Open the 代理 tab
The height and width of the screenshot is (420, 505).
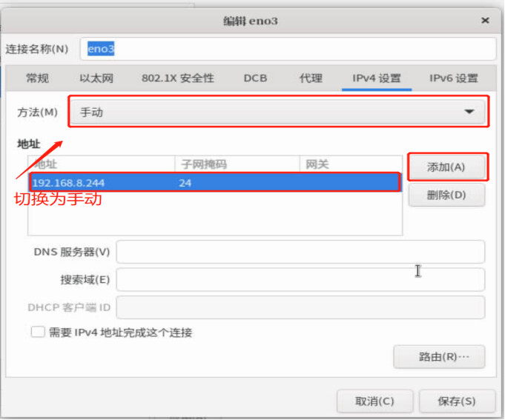click(311, 79)
